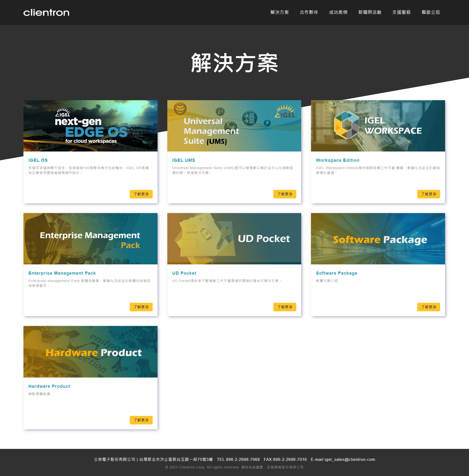Viewport: 469px width, 476px height.
Task: Open the Software Package banner image
Action: [x=378, y=239]
